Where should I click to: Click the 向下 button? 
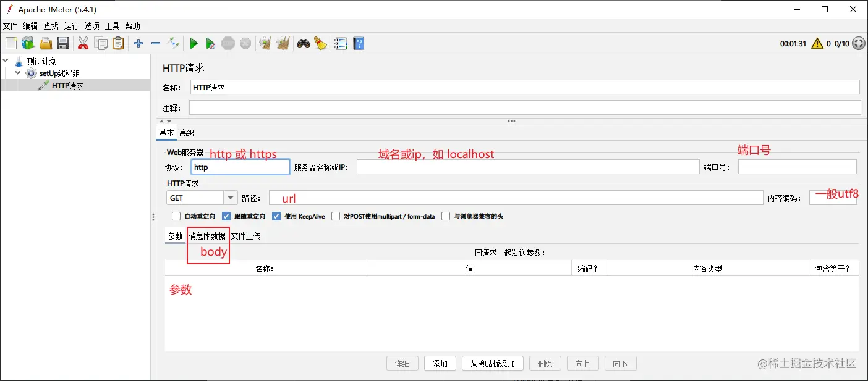point(620,364)
